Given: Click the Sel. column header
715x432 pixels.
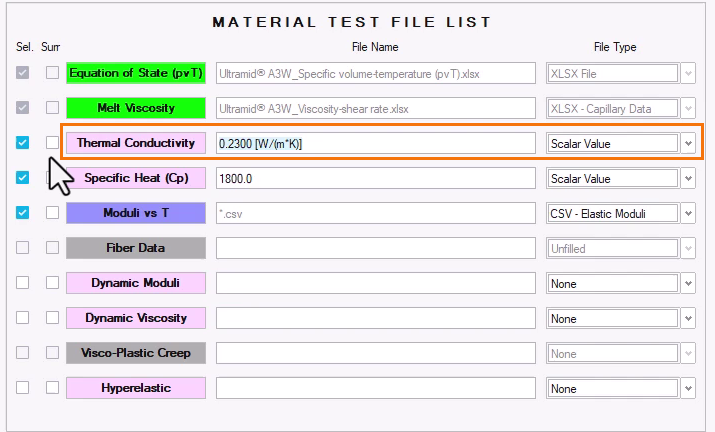Looking at the screenshot, I should (24, 47).
